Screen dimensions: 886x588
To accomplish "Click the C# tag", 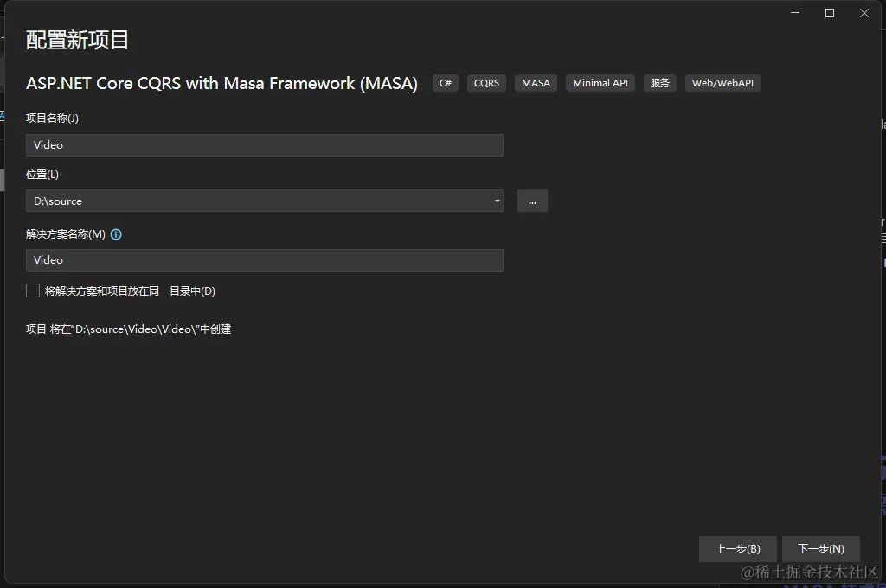I will 446,83.
